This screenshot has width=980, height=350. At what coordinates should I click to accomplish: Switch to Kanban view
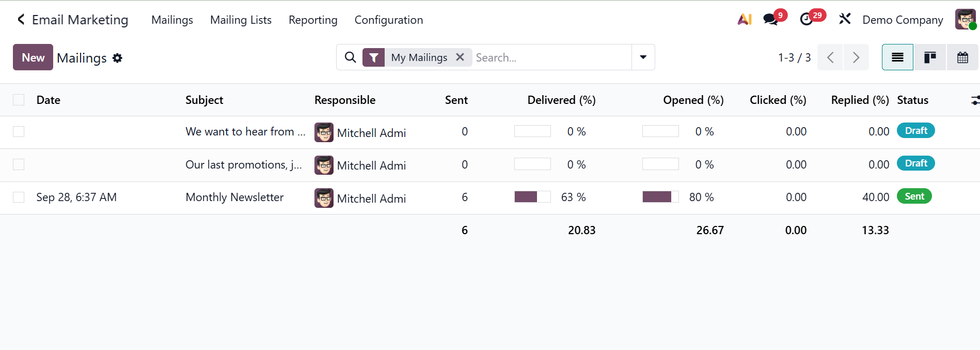(930, 57)
